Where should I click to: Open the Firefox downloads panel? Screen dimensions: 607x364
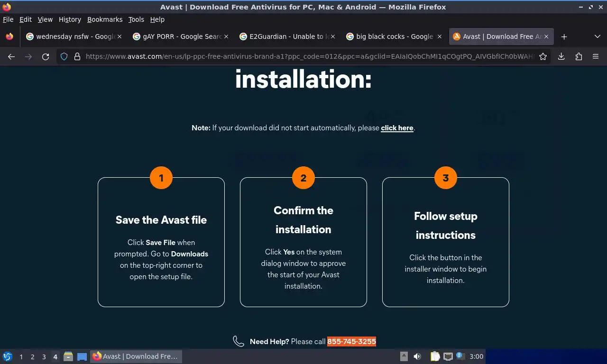click(x=561, y=56)
